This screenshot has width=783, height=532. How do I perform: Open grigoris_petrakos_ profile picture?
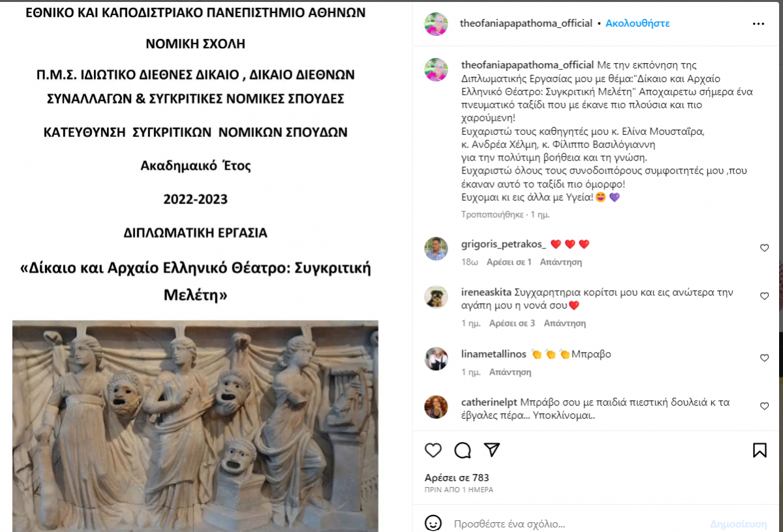coord(436,248)
